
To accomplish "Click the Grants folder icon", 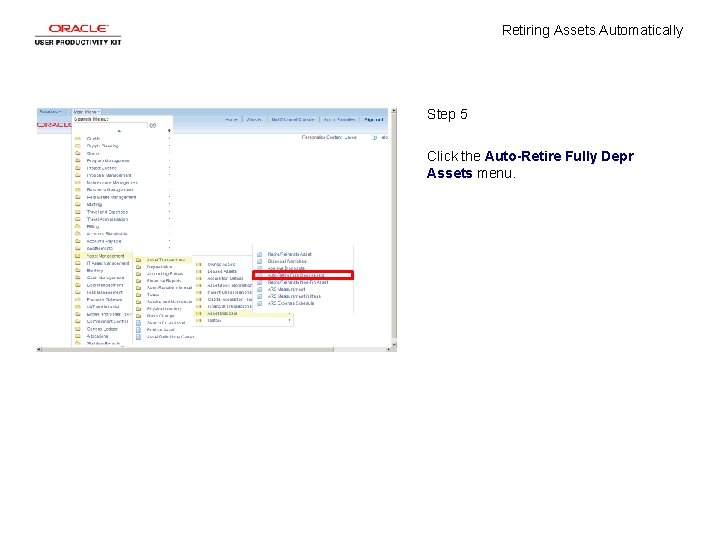I will 78,153.
